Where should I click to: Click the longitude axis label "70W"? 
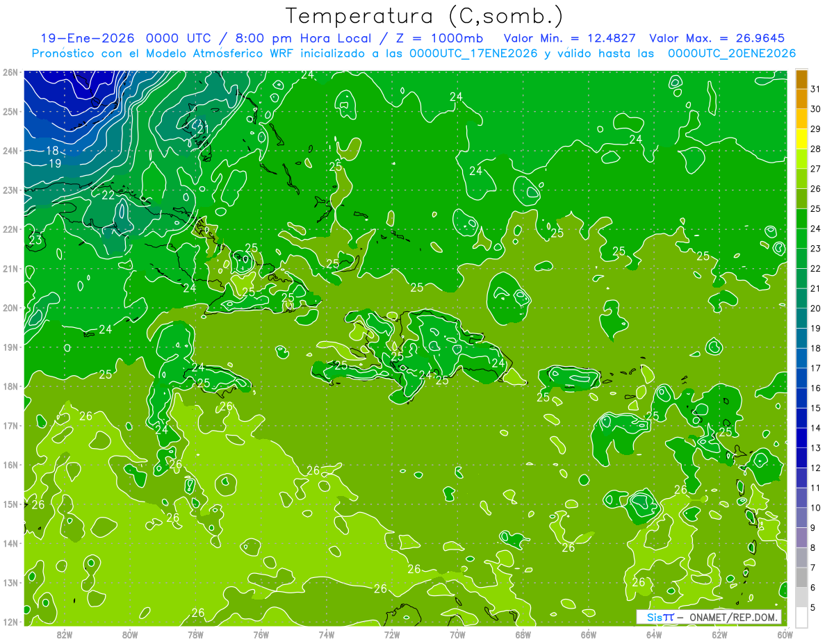point(457,634)
